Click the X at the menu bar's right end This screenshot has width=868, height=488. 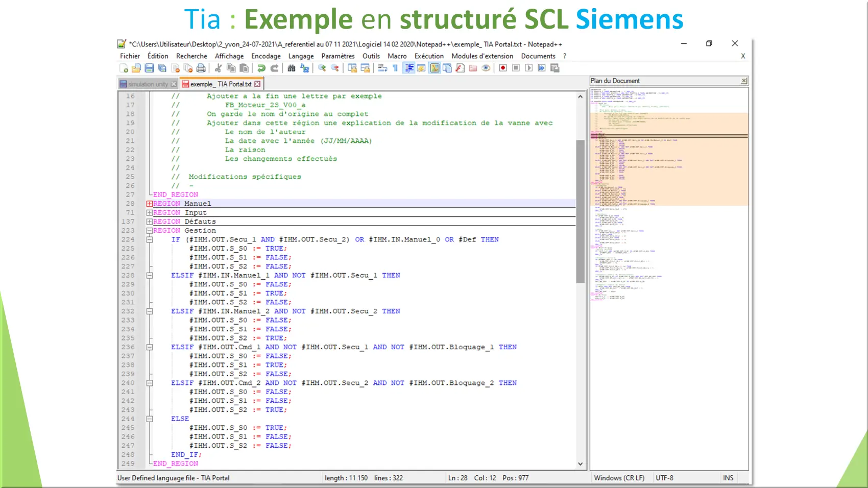743,56
